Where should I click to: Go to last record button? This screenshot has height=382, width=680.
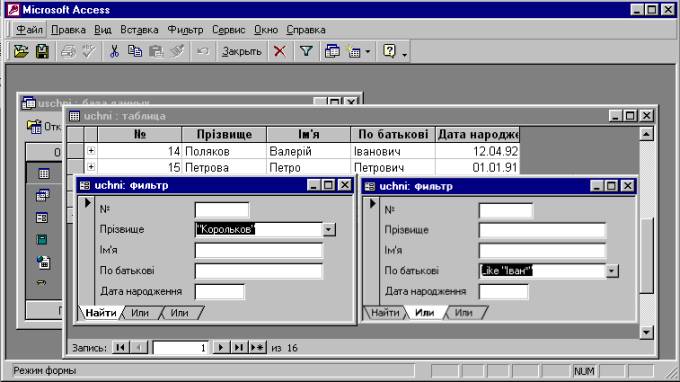(x=239, y=347)
